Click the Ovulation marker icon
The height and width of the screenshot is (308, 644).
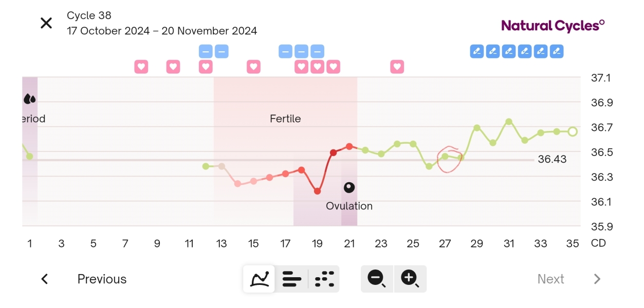349,187
